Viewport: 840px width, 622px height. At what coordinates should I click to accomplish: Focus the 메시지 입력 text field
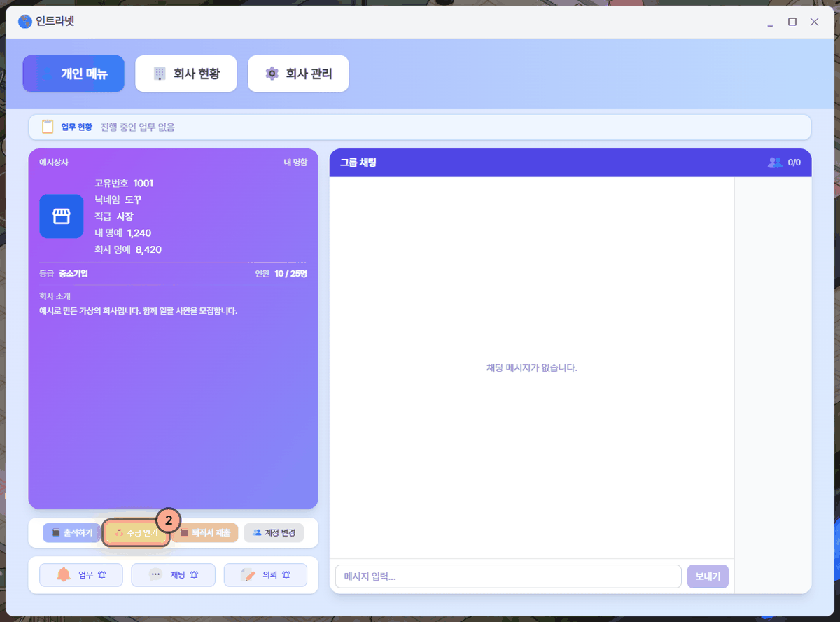[508, 576]
